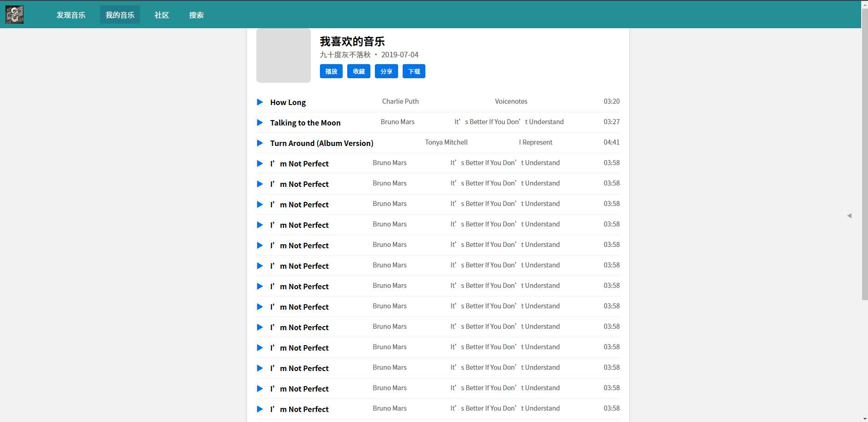Play the "How Long" track
This screenshot has width=868, height=422.
259,102
